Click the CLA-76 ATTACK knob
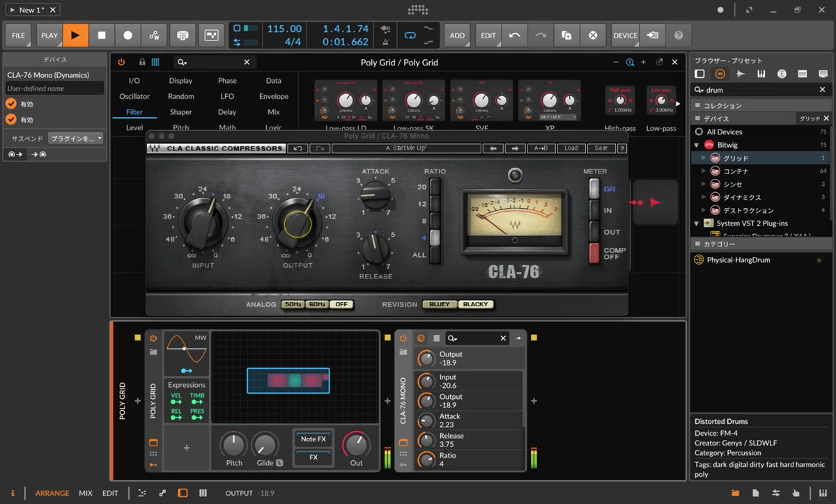This screenshot has width=836, height=504. (x=376, y=195)
